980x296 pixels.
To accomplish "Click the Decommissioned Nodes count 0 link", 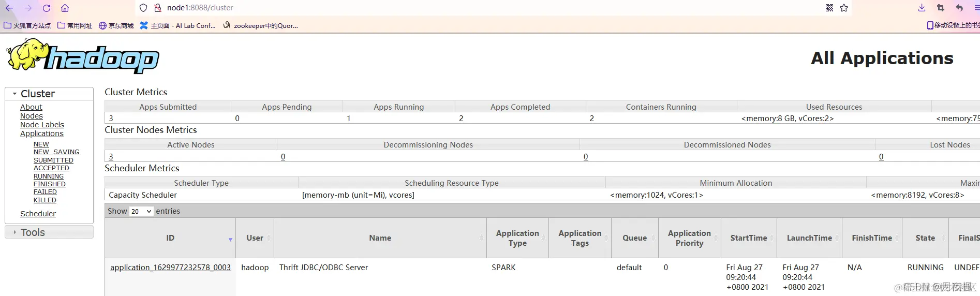I will [x=586, y=157].
